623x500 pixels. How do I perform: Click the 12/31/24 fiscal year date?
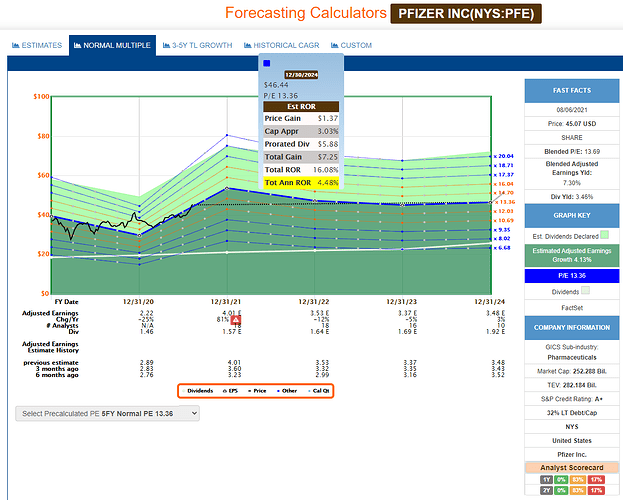pyautogui.click(x=490, y=302)
